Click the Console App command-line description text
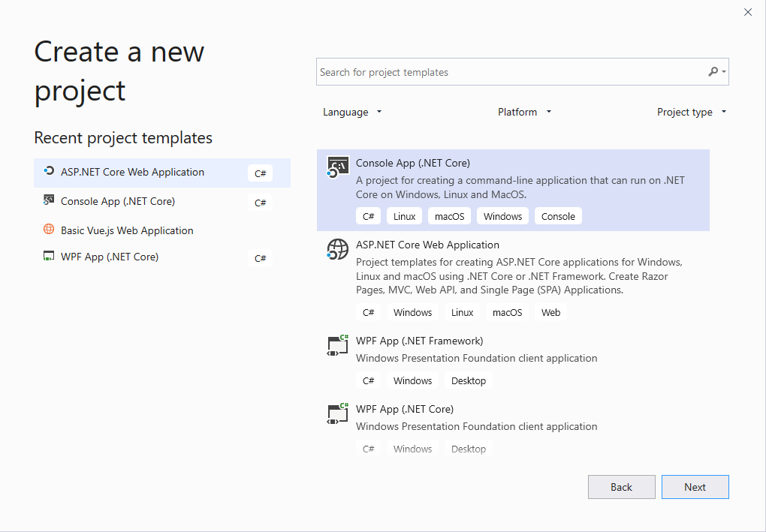The width and height of the screenshot is (766, 532). click(x=520, y=188)
